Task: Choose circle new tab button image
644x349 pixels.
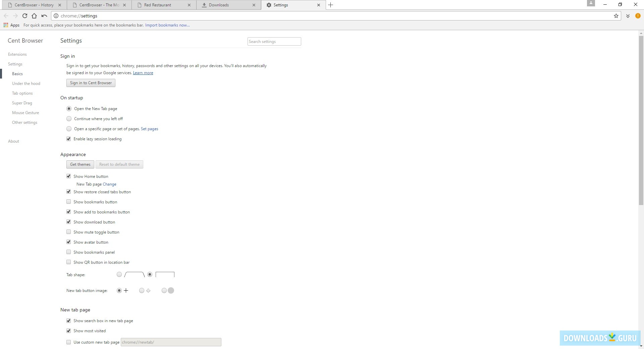Action: (164, 291)
